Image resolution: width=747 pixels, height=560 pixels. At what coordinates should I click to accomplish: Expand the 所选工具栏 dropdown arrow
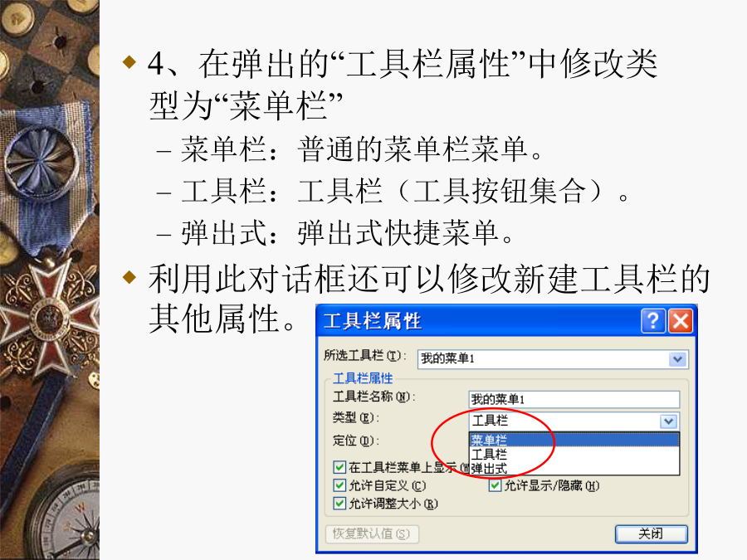coord(677,359)
